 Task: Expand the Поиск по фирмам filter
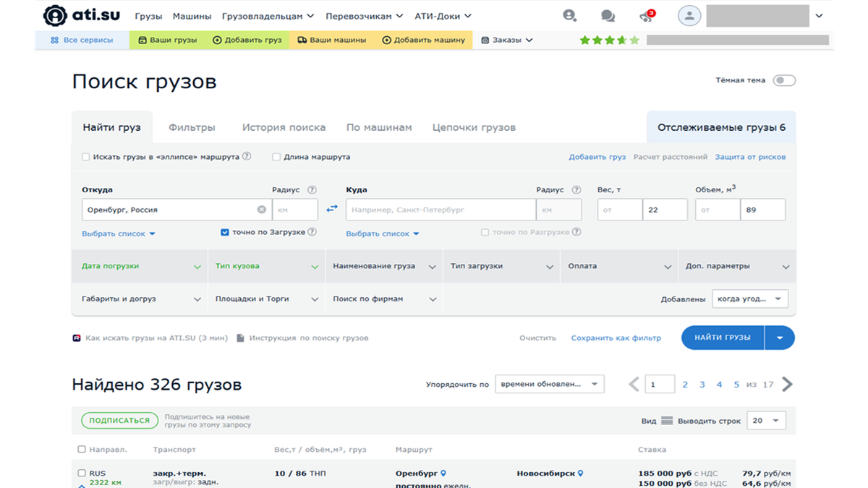384,299
